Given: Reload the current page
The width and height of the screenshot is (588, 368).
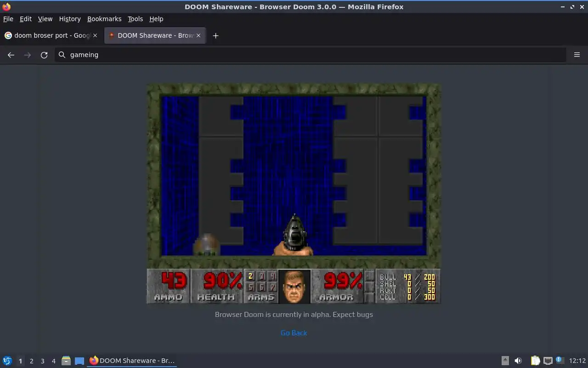Looking at the screenshot, I should (x=44, y=55).
